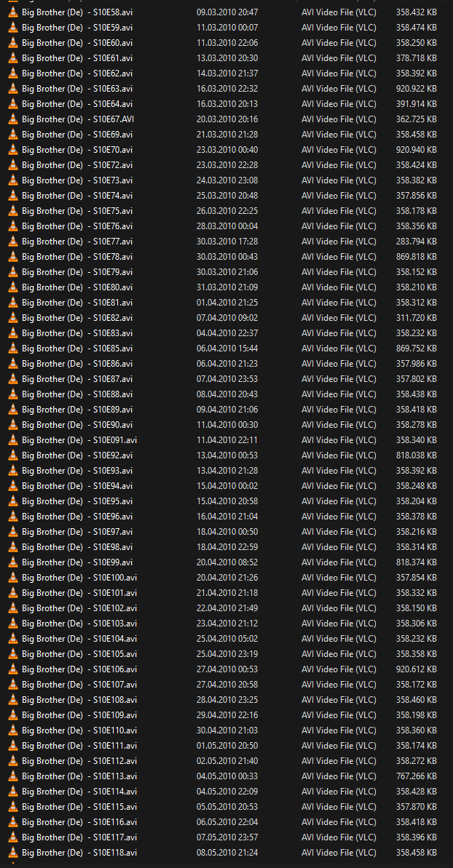Select file name Big Brother (De) - S10E64.avi
This screenshot has width=453, height=868.
77,104
